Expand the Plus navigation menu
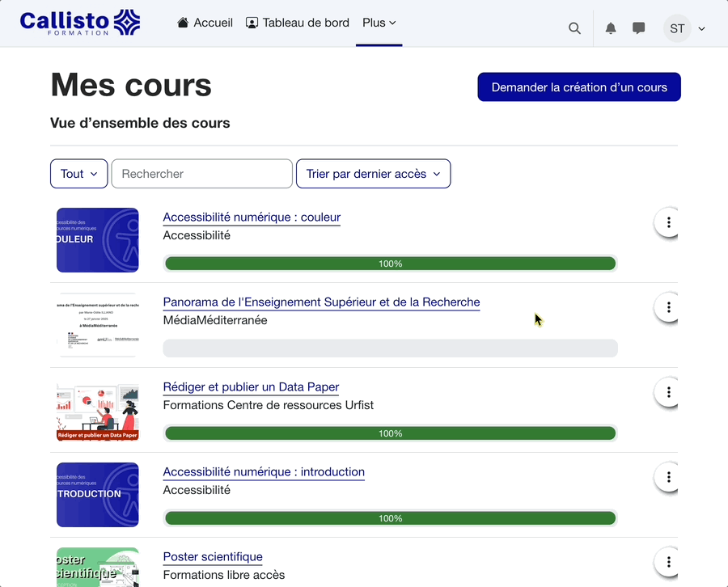The width and height of the screenshot is (728, 587). [379, 23]
